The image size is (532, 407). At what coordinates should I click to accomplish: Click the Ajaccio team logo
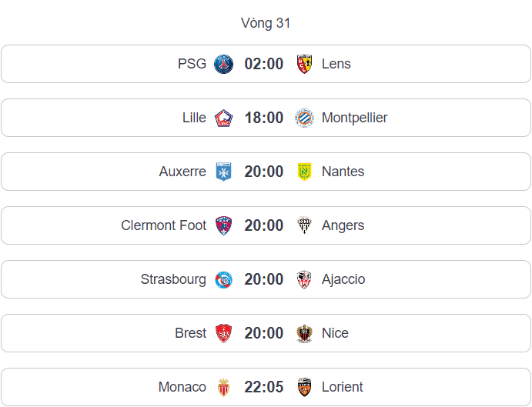coord(304,279)
